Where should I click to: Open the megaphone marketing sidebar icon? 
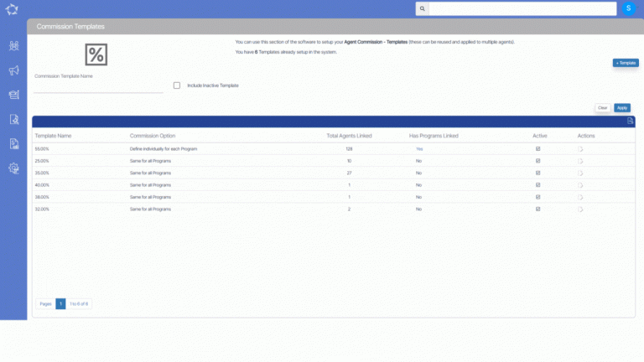tap(14, 70)
